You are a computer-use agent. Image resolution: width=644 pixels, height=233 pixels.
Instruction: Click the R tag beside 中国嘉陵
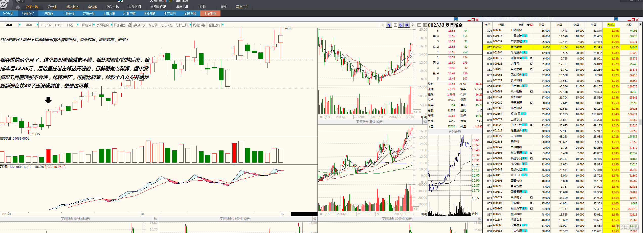pos(525,36)
